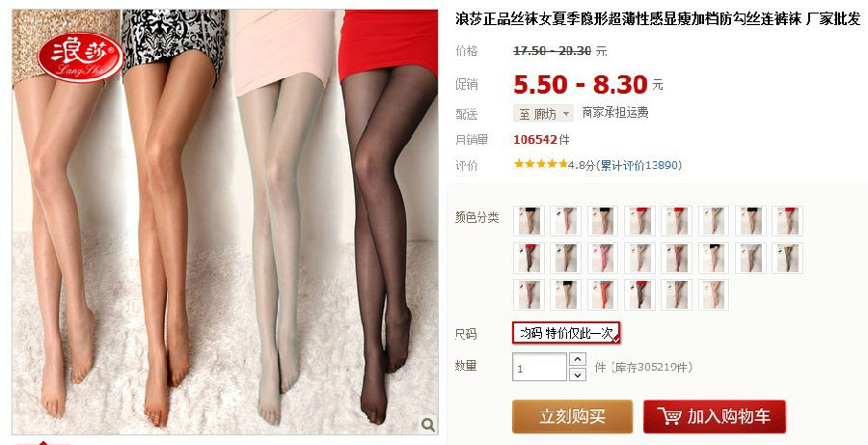Click the main product image
Image resolution: width=868 pixels, height=445 pixels.
click(x=225, y=222)
